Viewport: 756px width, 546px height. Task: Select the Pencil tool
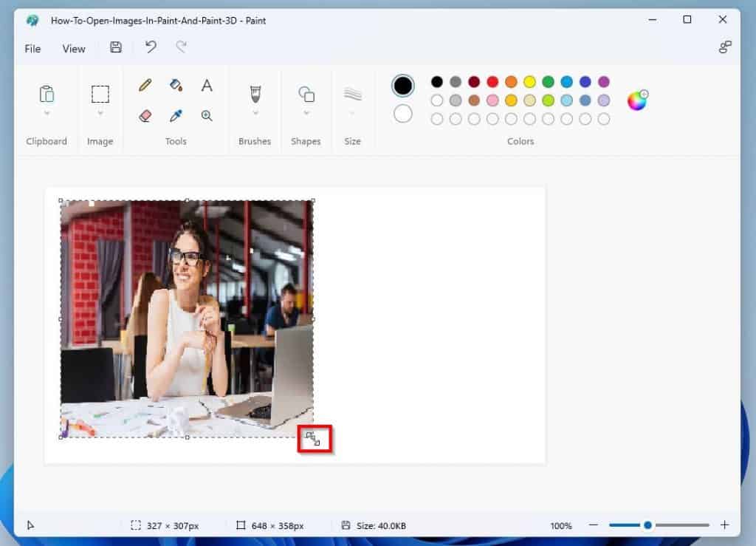click(145, 86)
